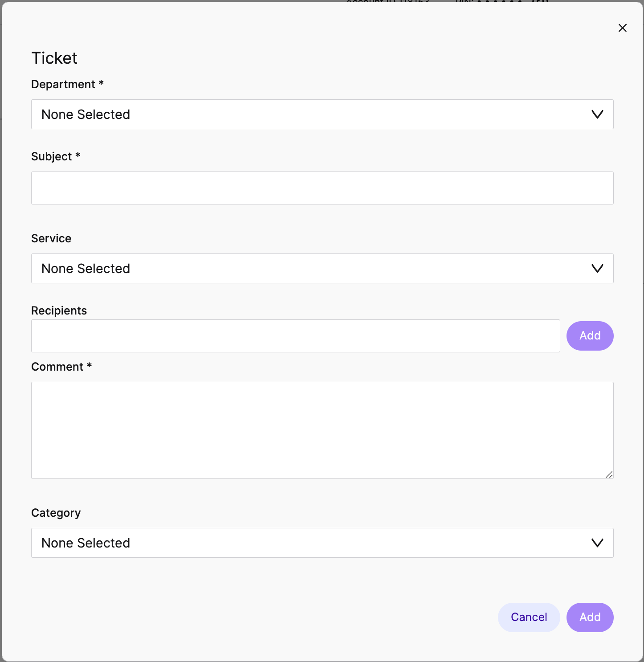This screenshot has width=644, height=662.
Task: Submit the ticket with the Add button
Action: click(590, 617)
